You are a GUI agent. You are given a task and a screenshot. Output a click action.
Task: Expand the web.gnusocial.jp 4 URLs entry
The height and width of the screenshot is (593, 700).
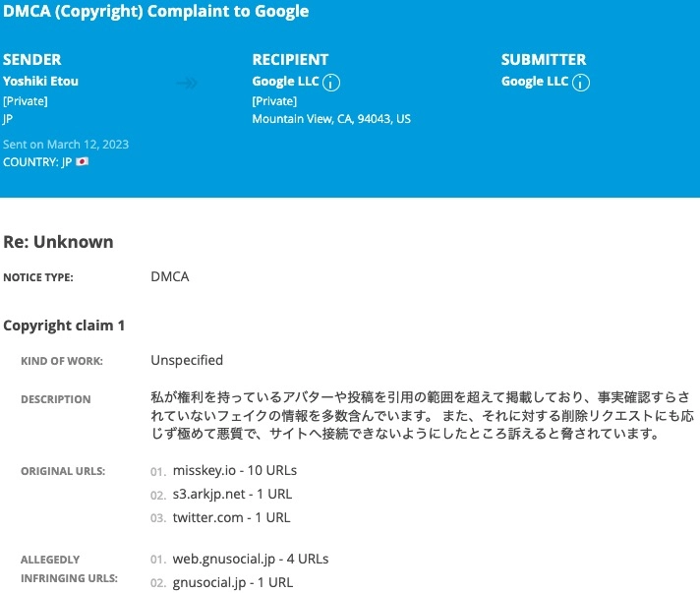[250, 559]
